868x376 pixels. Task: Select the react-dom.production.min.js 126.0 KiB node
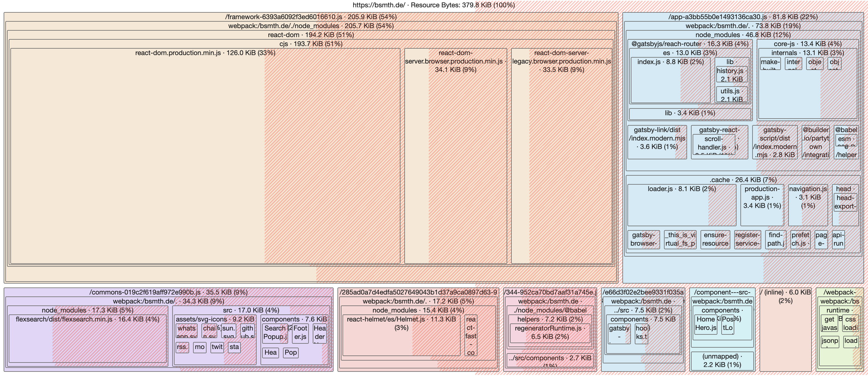coord(205,156)
